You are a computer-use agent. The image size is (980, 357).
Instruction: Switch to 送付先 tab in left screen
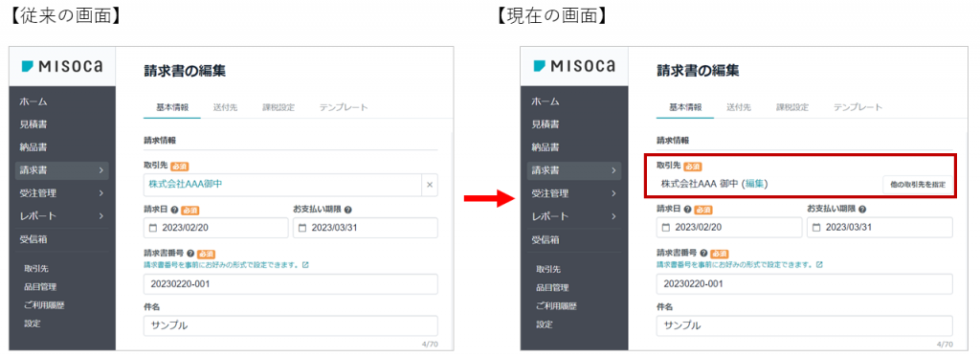225,107
